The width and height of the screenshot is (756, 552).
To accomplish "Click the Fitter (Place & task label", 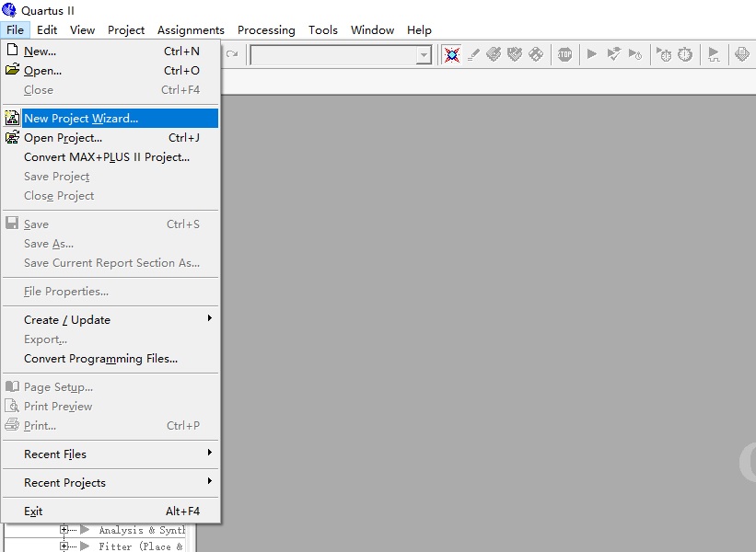I will click(x=140, y=546).
